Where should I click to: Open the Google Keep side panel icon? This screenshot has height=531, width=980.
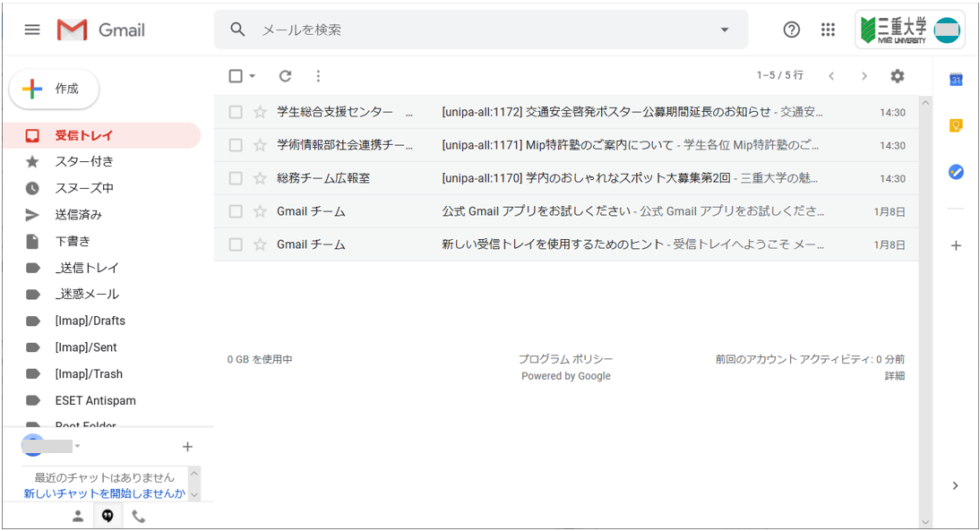point(956,125)
